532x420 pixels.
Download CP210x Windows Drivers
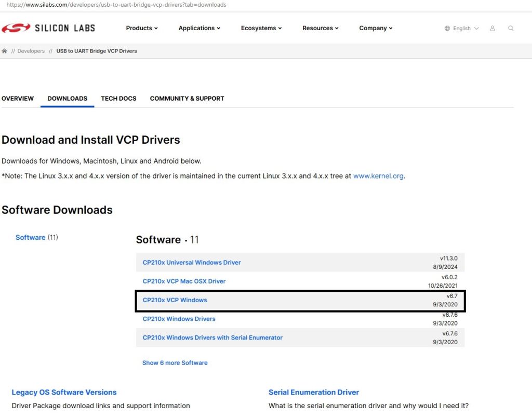179,319
